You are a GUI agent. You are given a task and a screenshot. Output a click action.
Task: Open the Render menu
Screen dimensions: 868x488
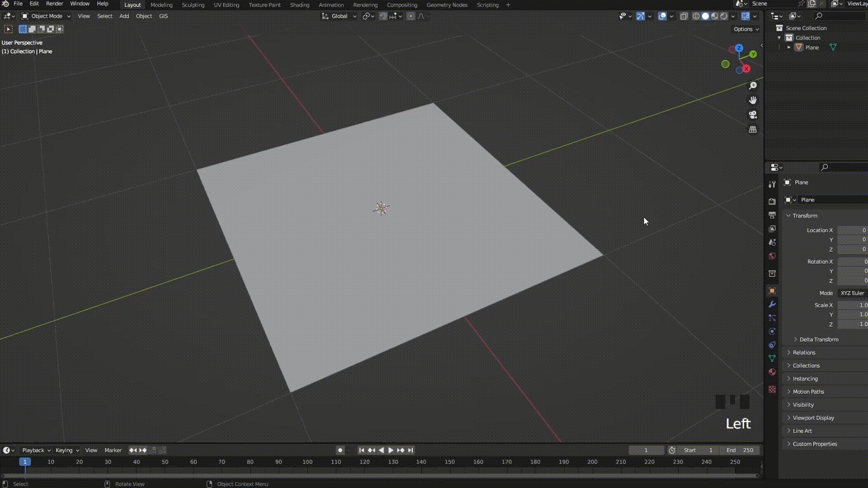[55, 4]
